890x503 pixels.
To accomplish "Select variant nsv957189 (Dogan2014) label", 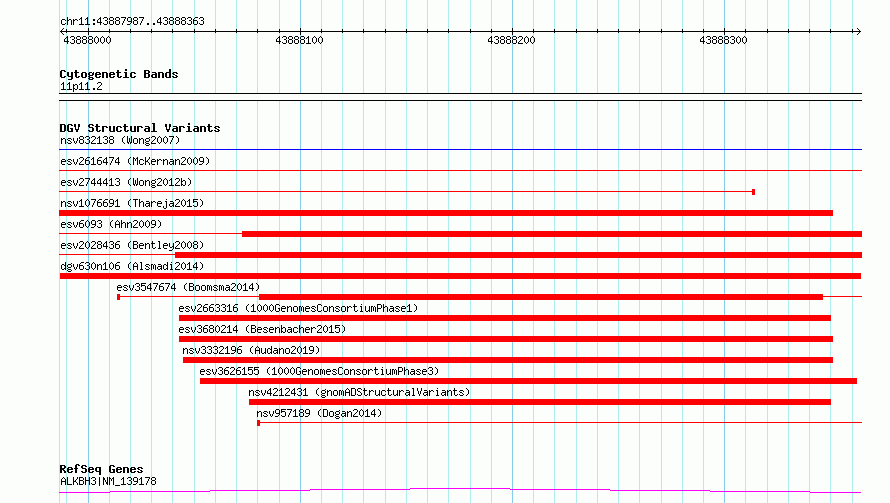I will point(319,413).
